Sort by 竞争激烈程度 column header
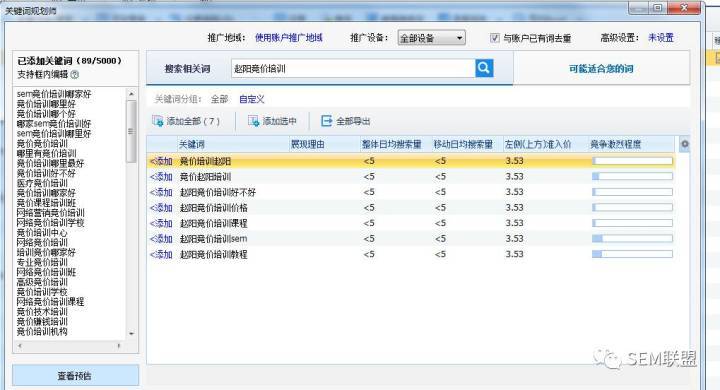Viewport: 720px width, 390px height. [616, 144]
